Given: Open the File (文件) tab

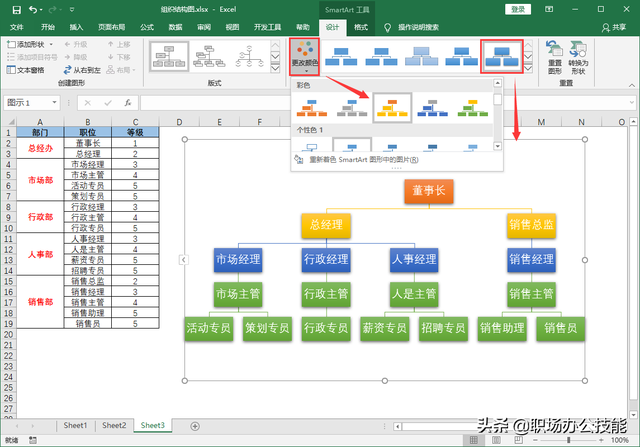Looking at the screenshot, I should (x=17, y=27).
